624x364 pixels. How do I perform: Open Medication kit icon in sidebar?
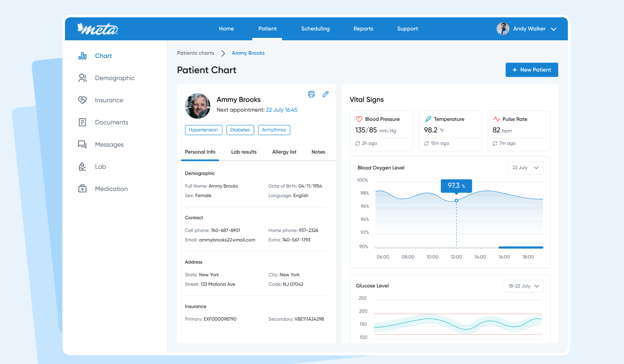(x=82, y=188)
